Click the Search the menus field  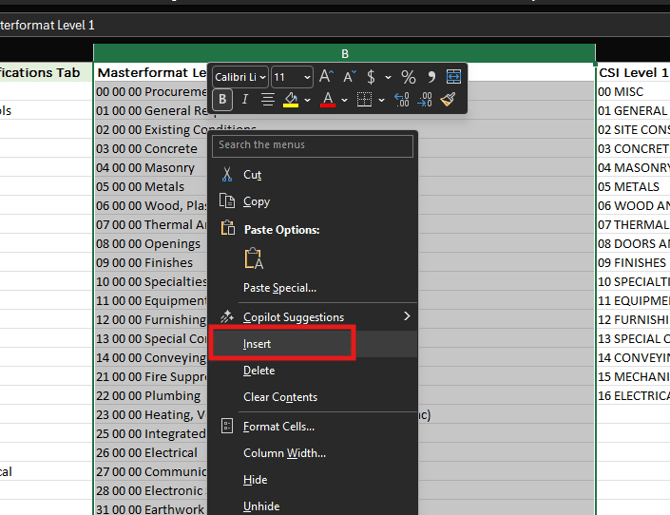pyautogui.click(x=312, y=145)
